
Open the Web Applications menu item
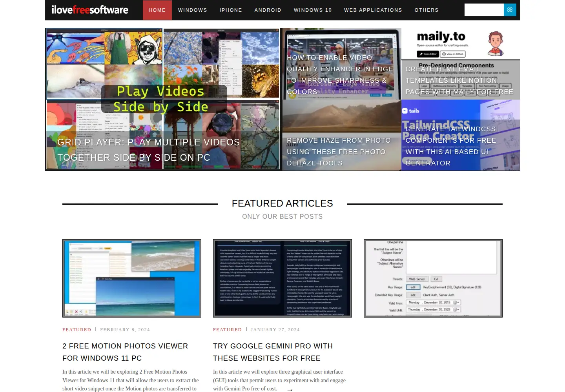pyautogui.click(x=373, y=10)
